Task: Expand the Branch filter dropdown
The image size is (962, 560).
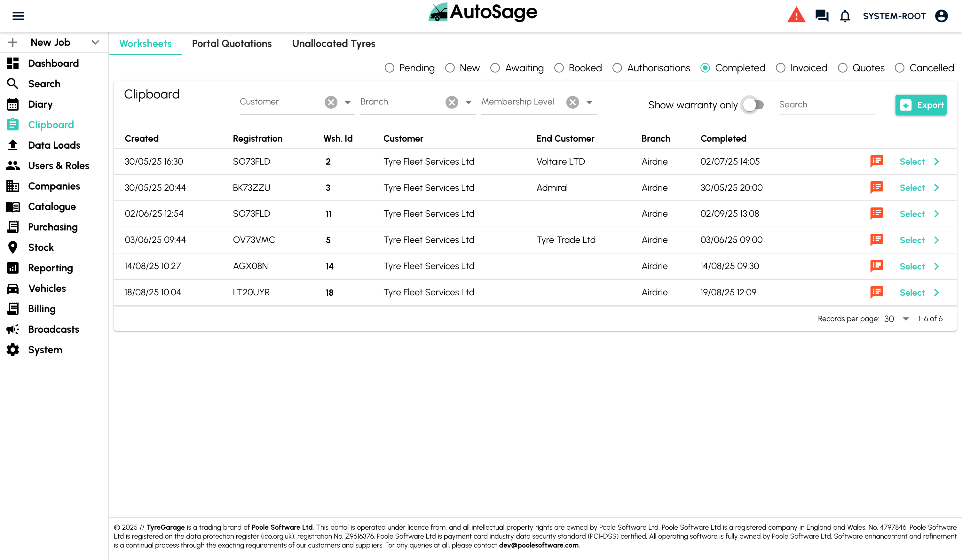Action: point(469,102)
